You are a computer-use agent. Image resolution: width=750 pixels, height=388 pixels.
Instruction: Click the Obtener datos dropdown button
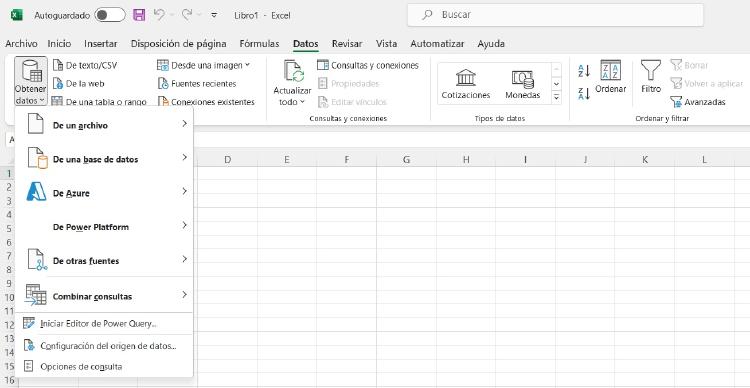click(31, 82)
